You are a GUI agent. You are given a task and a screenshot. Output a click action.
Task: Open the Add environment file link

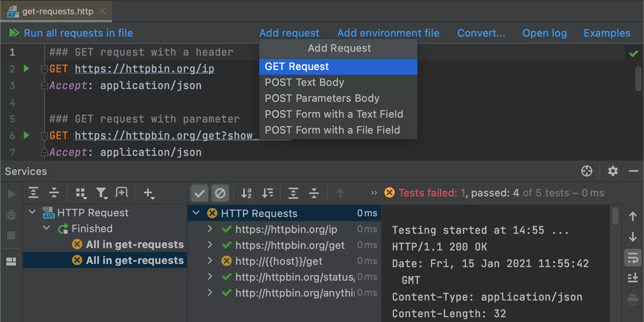click(x=388, y=33)
